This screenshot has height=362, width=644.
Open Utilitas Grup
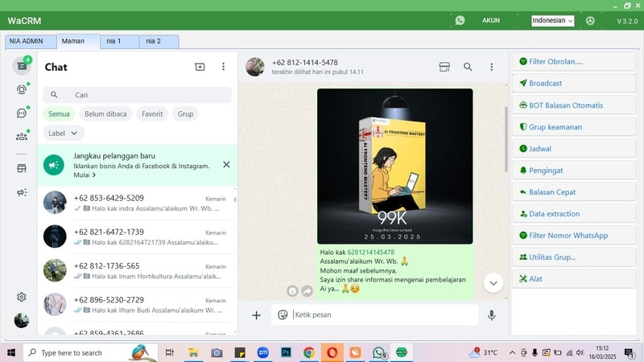[x=574, y=257]
